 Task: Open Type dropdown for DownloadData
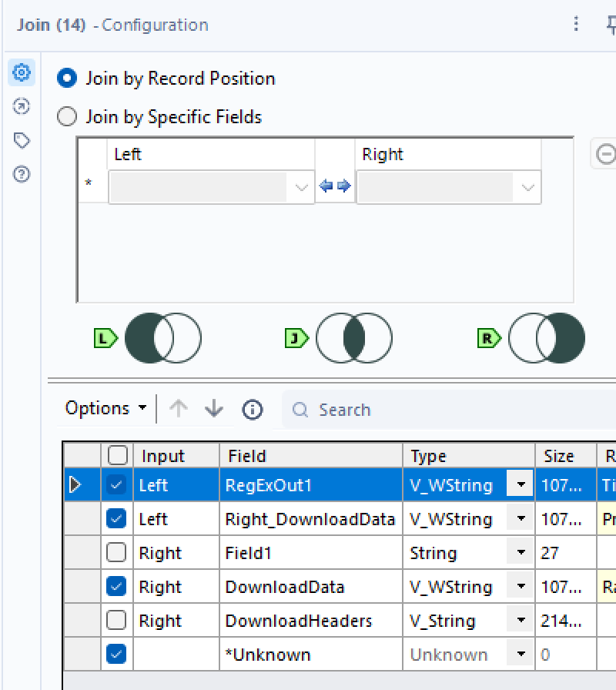(521, 587)
